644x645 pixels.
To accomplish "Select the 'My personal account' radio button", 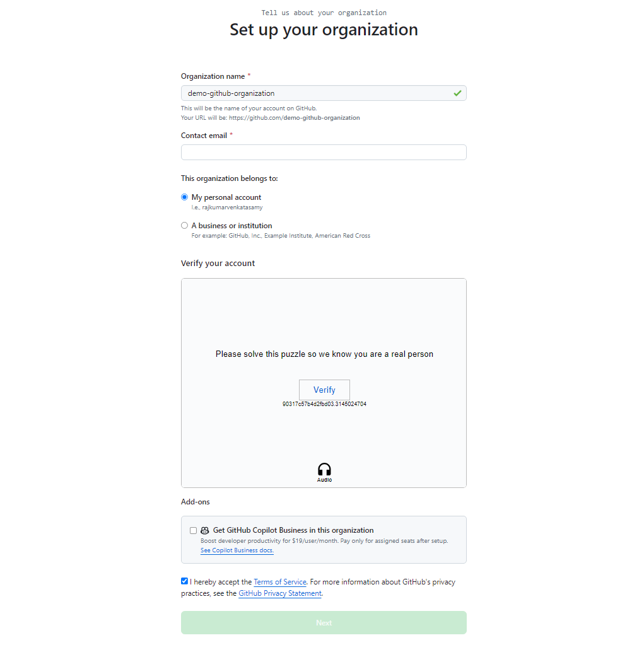I will pos(184,197).
